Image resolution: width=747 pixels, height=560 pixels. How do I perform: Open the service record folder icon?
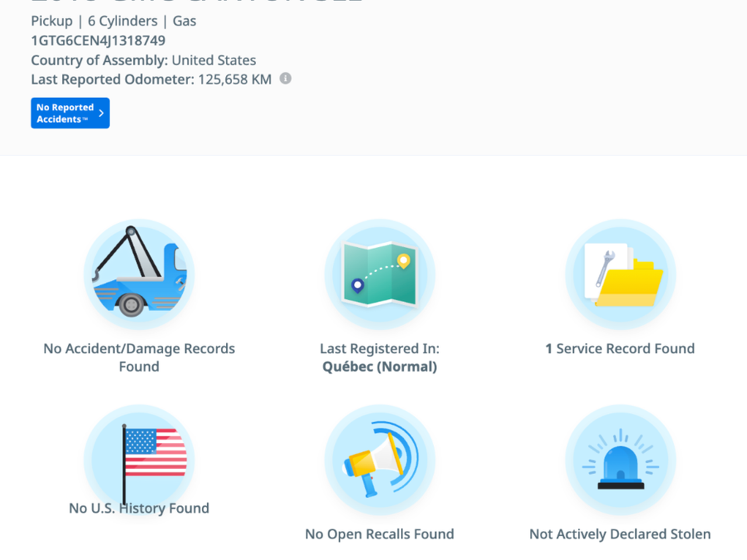pyautogui.click(x=620, y=274)
